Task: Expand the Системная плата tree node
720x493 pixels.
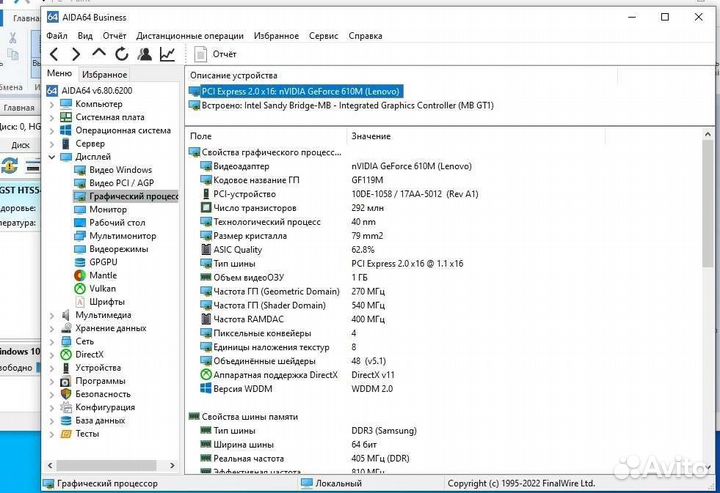Action: pyautogui.click(x=51, y=118)
